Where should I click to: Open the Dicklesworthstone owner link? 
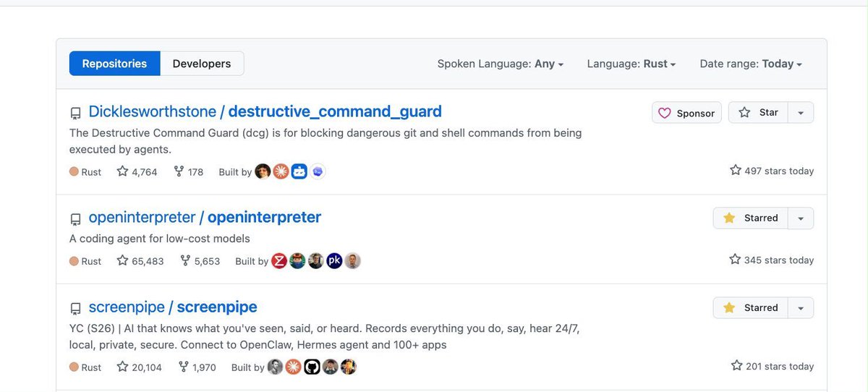152,111
